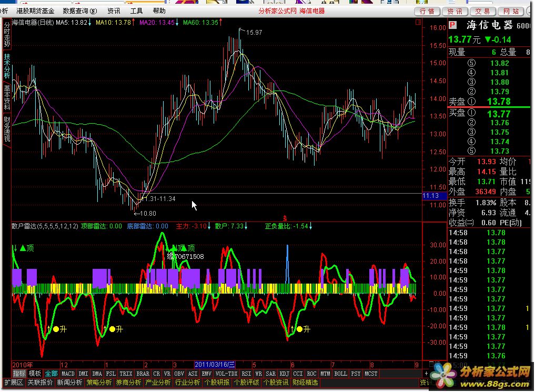
Task: Choose the VOL-TDX indicator
Action: pos(227,374)
